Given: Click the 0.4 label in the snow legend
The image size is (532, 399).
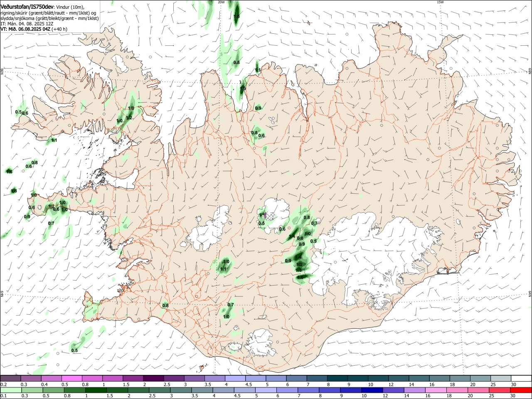Looking at the screenshot, I should (x=44, y=384).
